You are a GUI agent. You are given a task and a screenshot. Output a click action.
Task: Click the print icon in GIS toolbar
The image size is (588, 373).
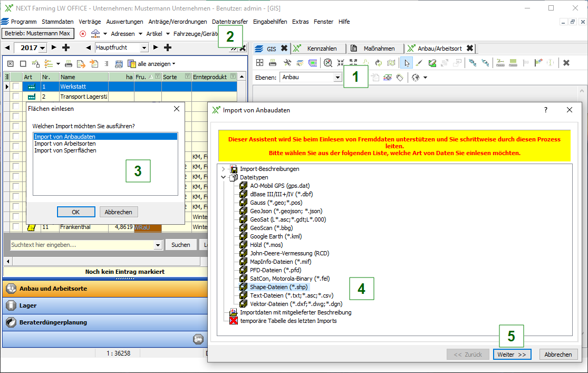coord(273,63)
